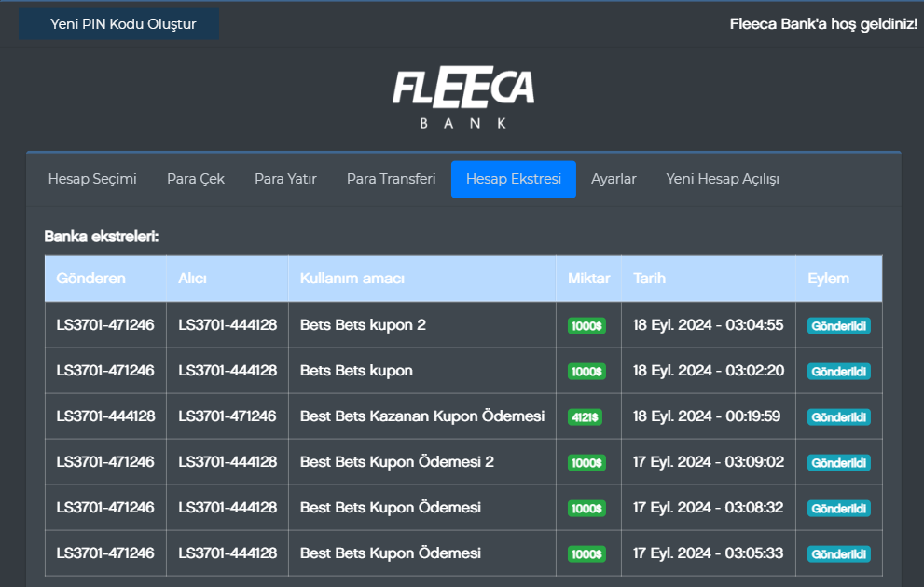Switch to the Para Çek tab
Image resolution: width=924 pixels, height=587 pixels.
pos(196,179)
